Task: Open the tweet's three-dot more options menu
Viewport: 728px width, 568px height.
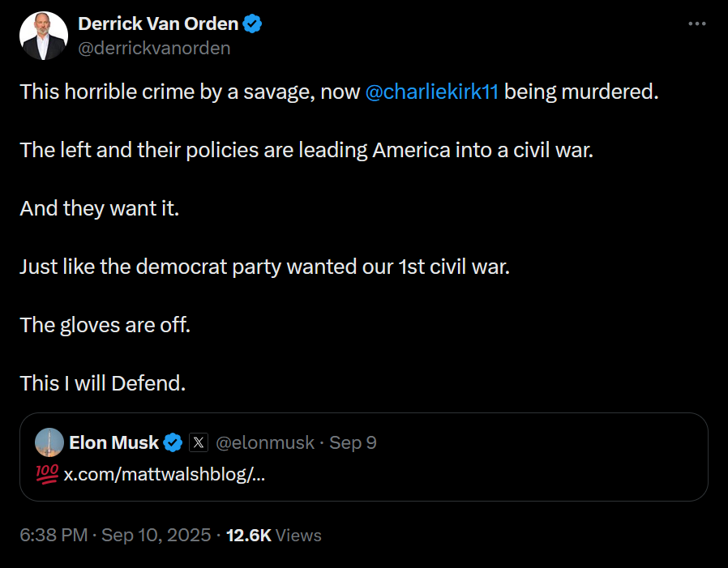Action: pos(696,24)
